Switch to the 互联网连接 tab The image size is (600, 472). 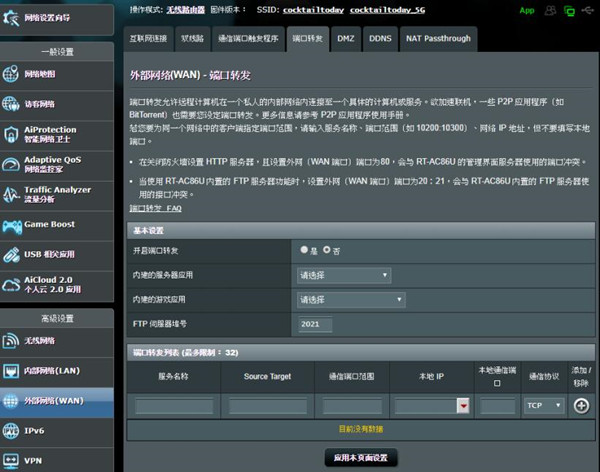(148, 39)
